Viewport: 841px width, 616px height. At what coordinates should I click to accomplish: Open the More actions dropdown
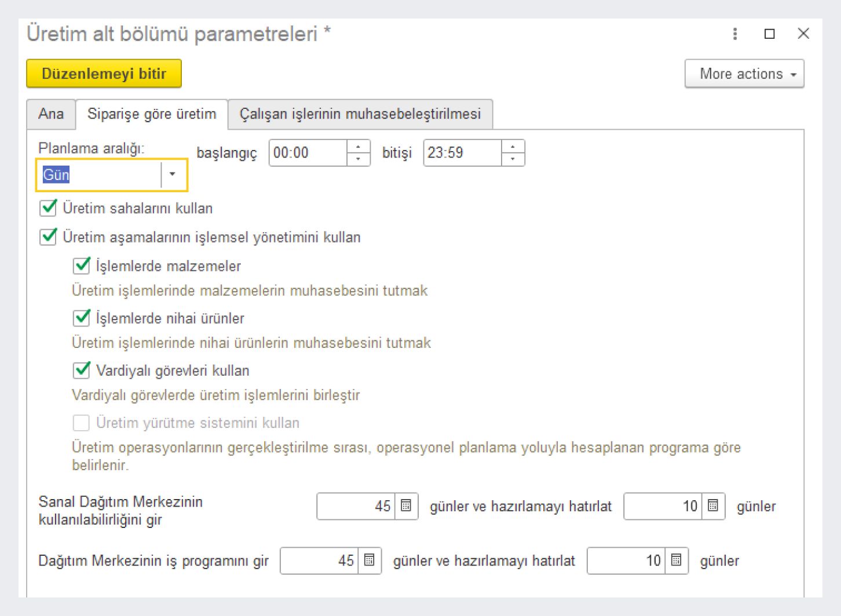click(x=744, y=74)
